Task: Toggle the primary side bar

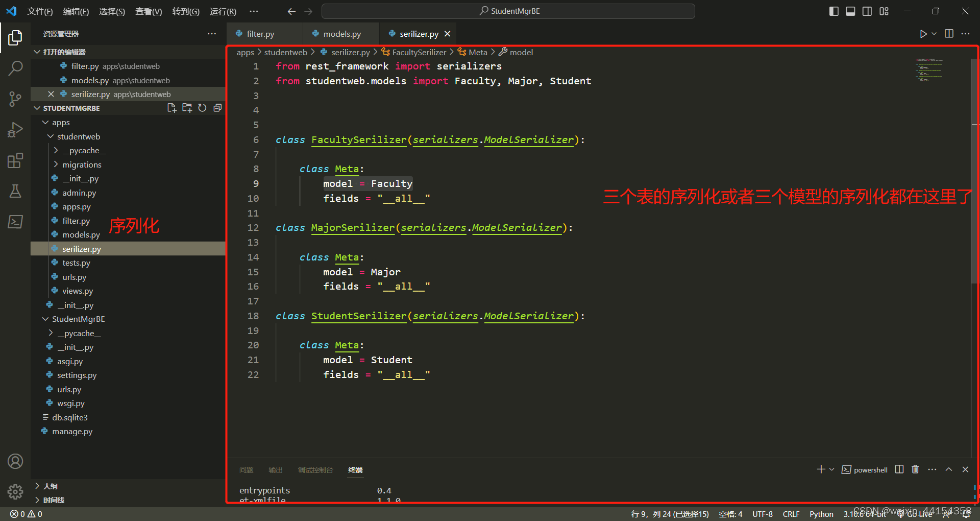Action: 834,11
